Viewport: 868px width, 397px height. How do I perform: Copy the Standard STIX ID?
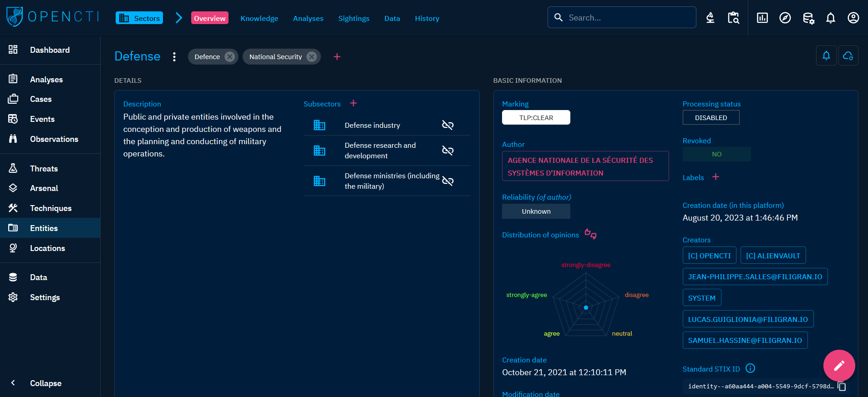tap(842, 386)
